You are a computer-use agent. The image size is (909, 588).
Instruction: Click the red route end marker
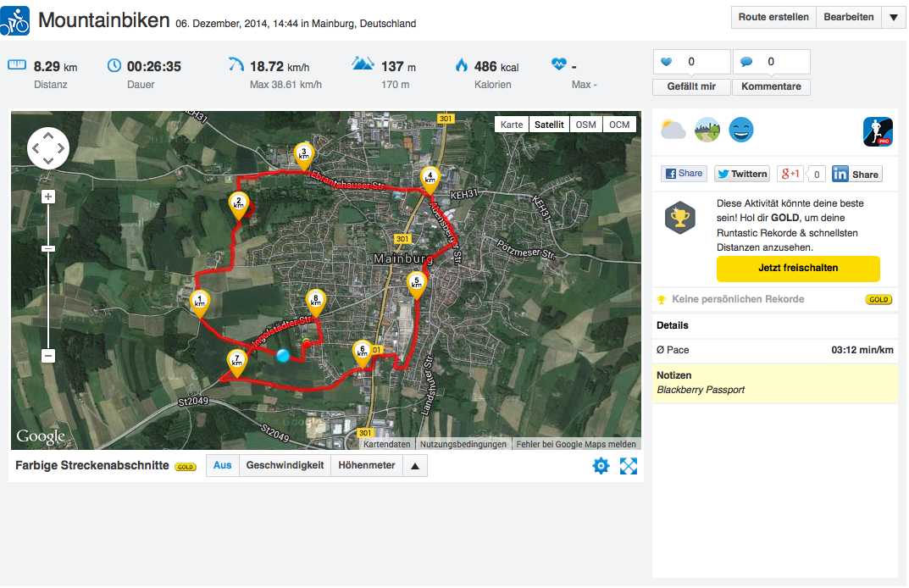pos(307,345)
